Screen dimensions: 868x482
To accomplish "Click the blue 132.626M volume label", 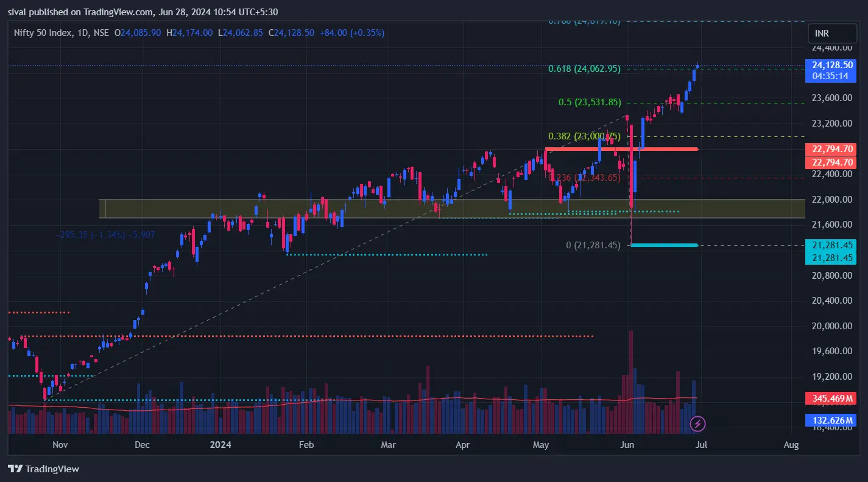I will click(x=830, y=420).
